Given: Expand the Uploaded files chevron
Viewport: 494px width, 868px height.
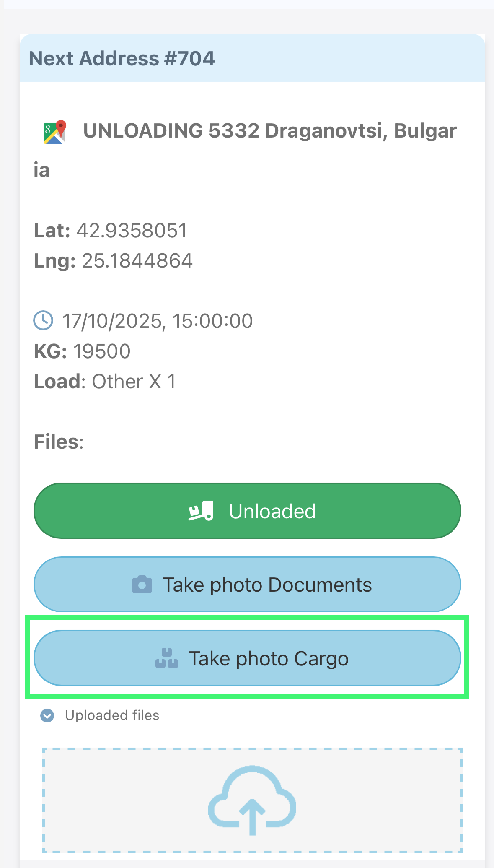Looking at the screenshot, I should pos(47,716).
